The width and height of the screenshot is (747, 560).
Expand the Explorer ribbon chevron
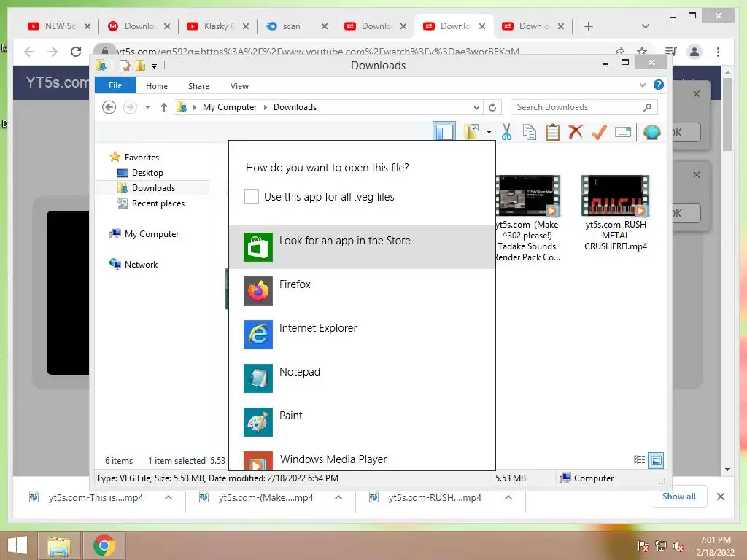[642, 85]
